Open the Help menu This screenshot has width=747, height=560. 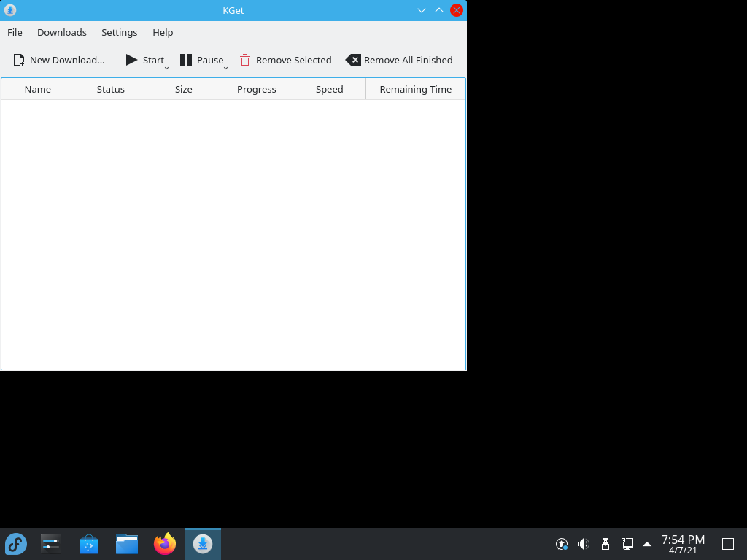pyautogui.click(x=163, y=32)
